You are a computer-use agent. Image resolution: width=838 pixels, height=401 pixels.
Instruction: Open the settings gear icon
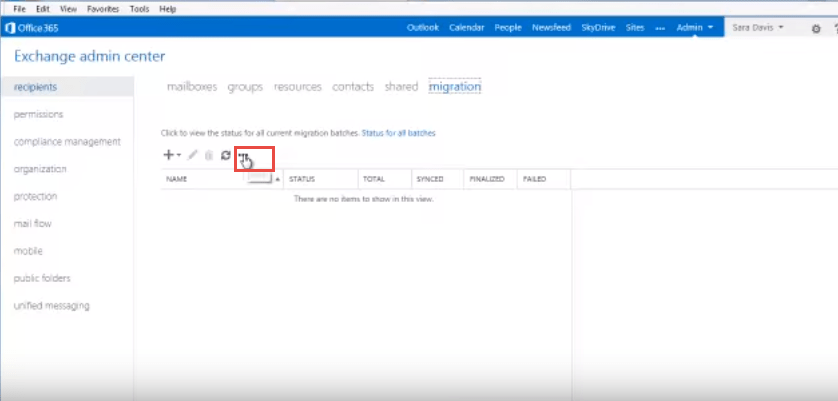pyautogui.click(x=816, y=29)
